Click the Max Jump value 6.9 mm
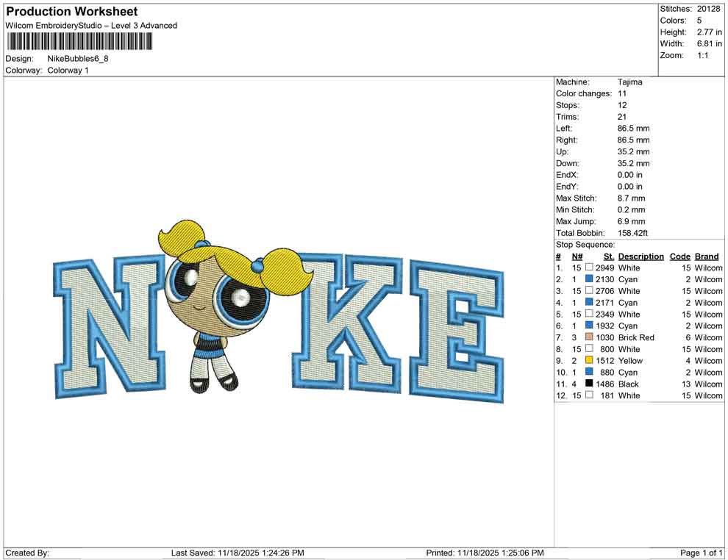 632,221
